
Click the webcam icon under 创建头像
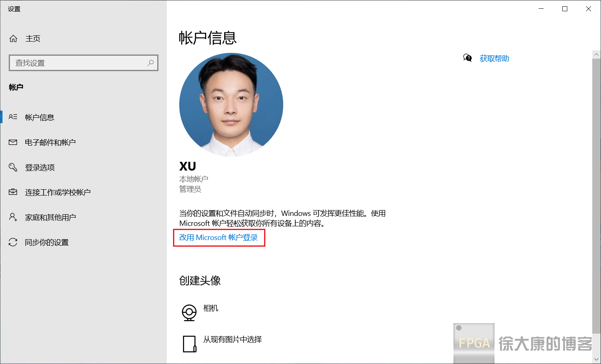pos(189,312)
